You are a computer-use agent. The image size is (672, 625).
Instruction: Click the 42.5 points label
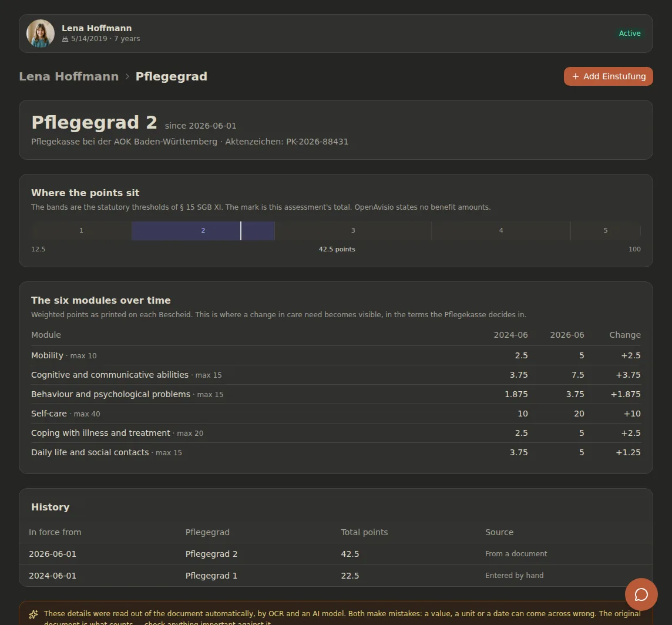point(337,249)
